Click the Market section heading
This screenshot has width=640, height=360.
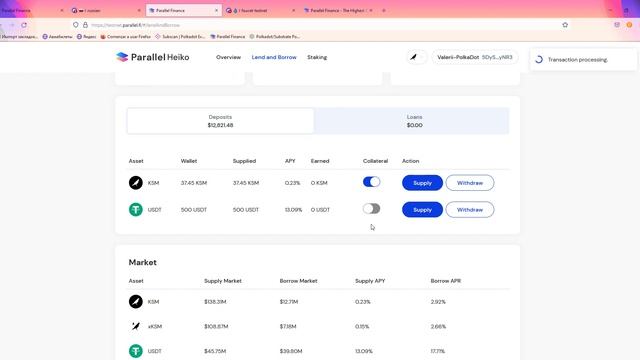(x=142, y=262)
